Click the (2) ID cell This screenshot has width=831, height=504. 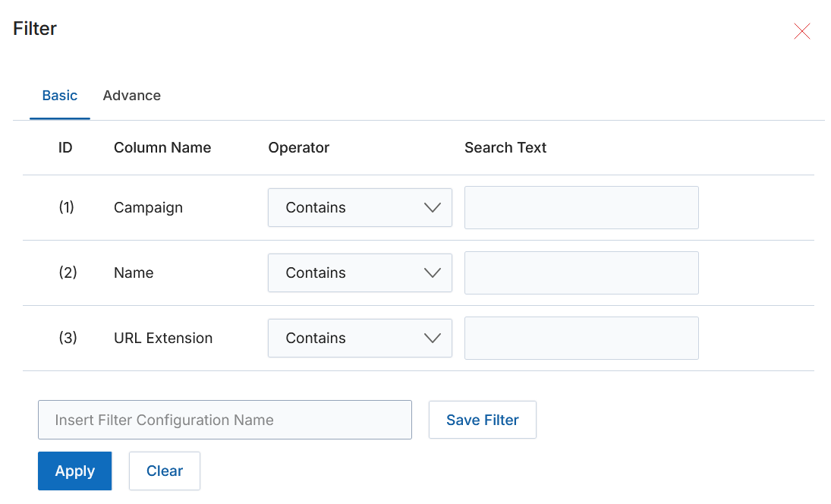coord(68,272)
